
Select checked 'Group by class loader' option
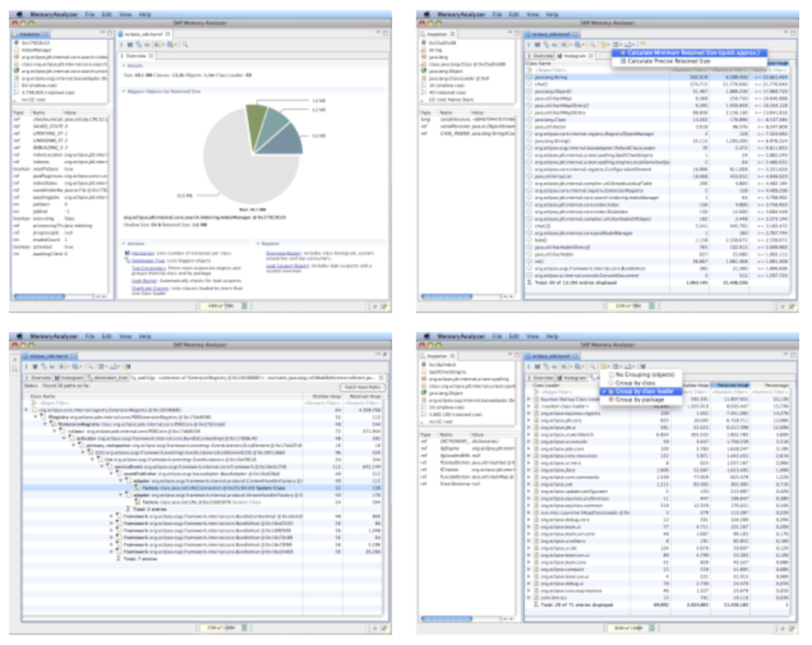(x=641, y=392)
